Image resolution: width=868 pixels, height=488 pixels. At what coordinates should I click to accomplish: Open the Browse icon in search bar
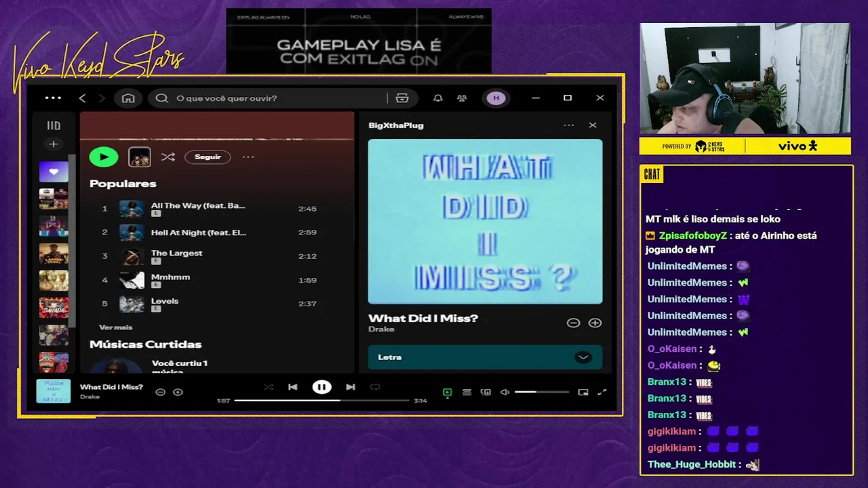coord(402,98)
